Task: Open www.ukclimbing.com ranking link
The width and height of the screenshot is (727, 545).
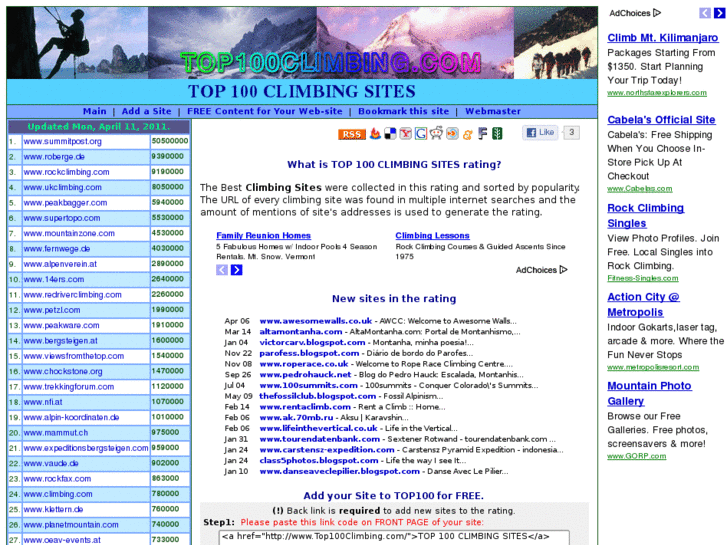Action: pos(63,187)
